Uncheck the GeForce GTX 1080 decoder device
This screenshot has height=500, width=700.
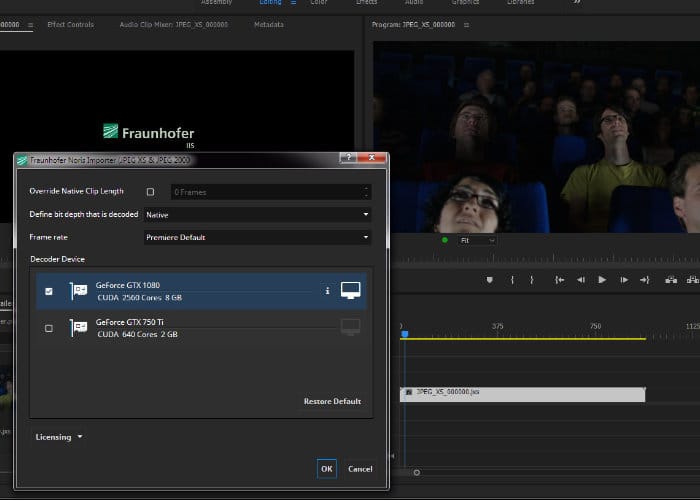(x=49, y=291)
